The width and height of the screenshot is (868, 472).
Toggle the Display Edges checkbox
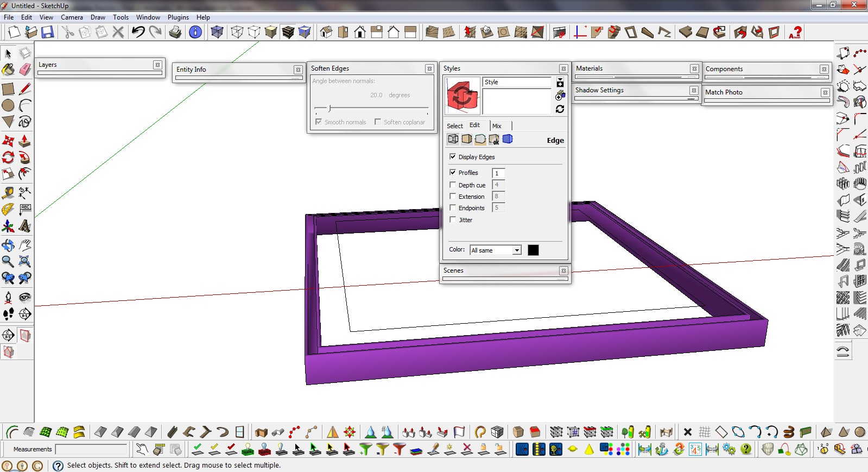click(453, 156)
